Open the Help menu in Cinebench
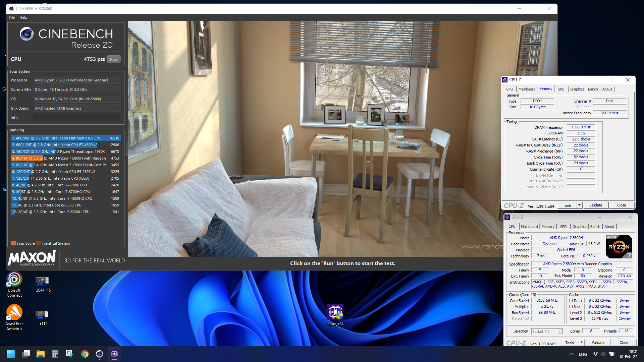Screen dimensions: 644x362 click(x=23, y=17)
